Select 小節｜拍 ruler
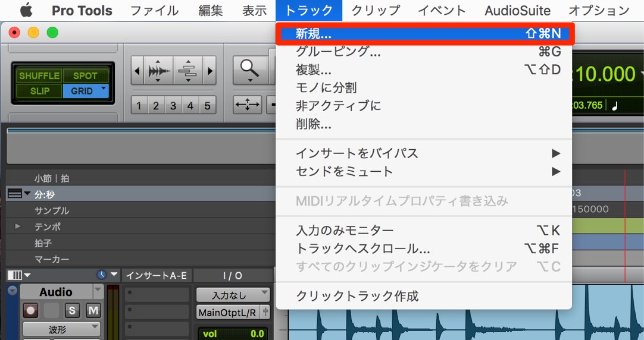644x340 pixels. pyautogui.click(x=52, y=178)
